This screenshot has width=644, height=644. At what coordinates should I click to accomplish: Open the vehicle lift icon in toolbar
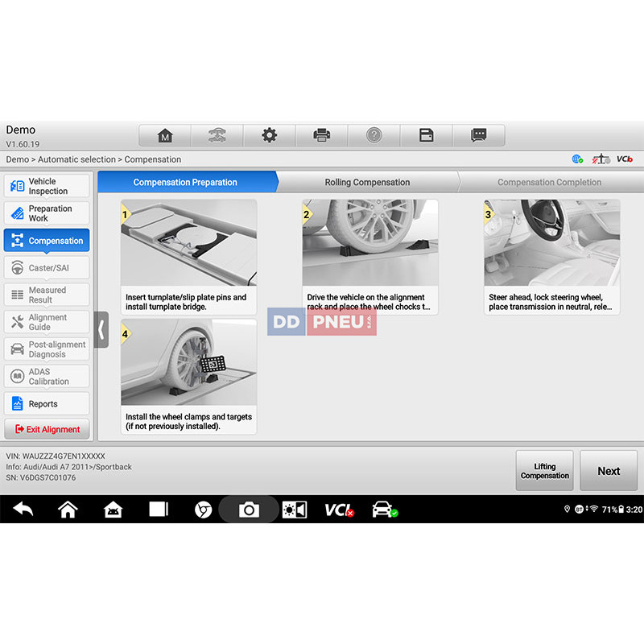pyautogui.click(x=217, y=135)
